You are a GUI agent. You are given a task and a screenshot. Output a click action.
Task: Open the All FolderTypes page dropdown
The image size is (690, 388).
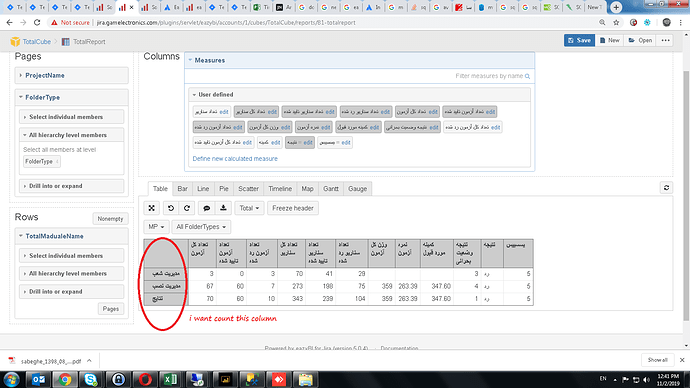click(x=201, y=227)
